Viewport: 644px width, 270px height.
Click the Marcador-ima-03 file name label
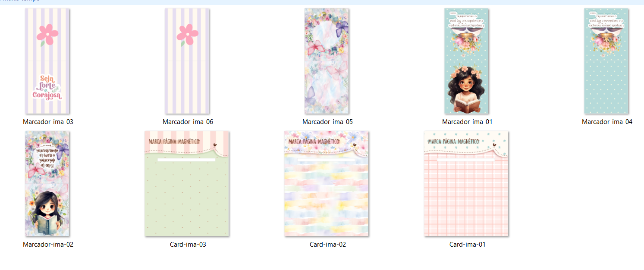point(48,122)
